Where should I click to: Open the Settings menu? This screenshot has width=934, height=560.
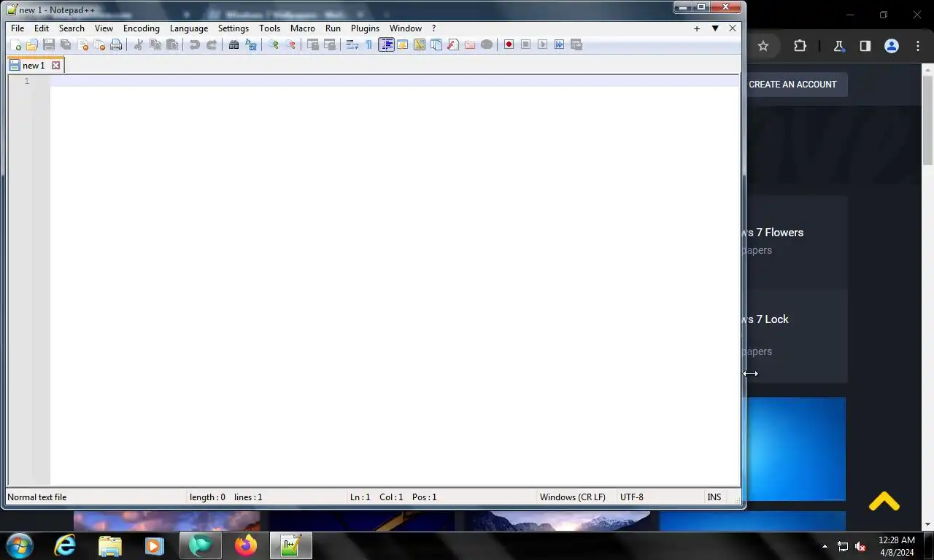pyautogui.click(x=233, y=28)
